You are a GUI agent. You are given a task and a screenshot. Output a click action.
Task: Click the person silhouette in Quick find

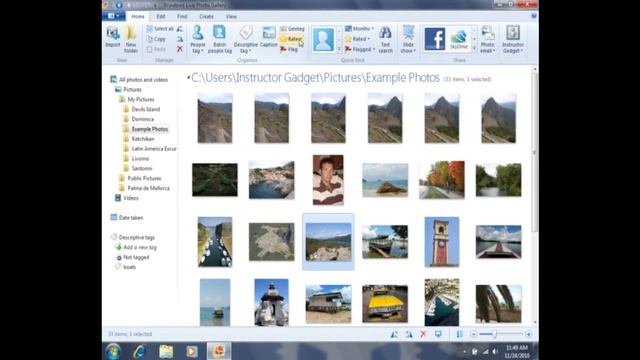(323, 40)
